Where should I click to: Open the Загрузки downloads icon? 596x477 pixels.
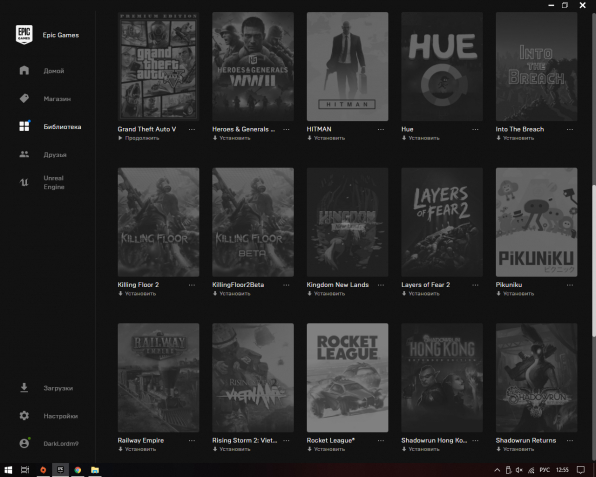point(24,388)
